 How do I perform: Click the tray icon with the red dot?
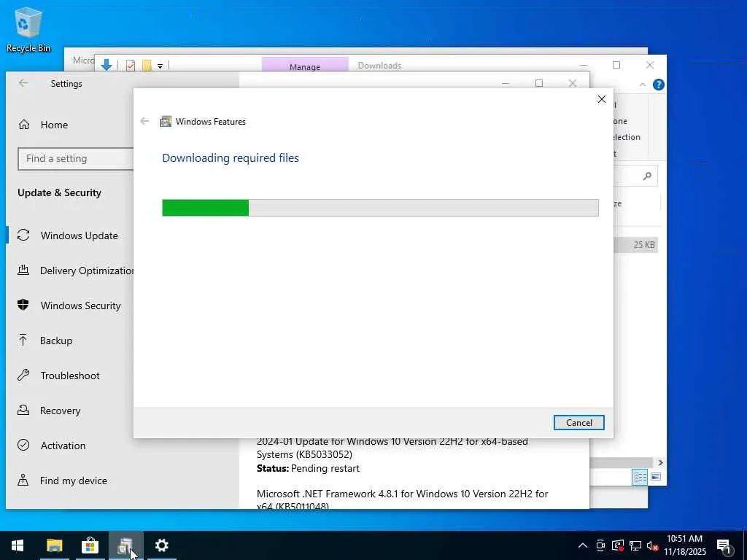(617, 545)
